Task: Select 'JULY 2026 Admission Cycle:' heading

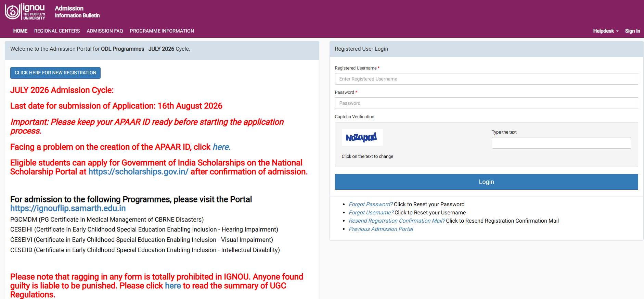Action: click(x=62, y=90)
